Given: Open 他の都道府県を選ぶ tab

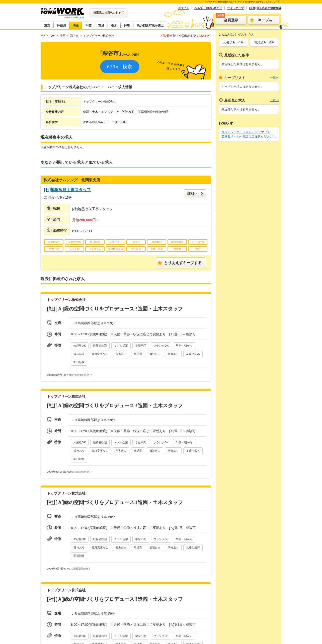Looking at the screenshot, I should point(150,26).
